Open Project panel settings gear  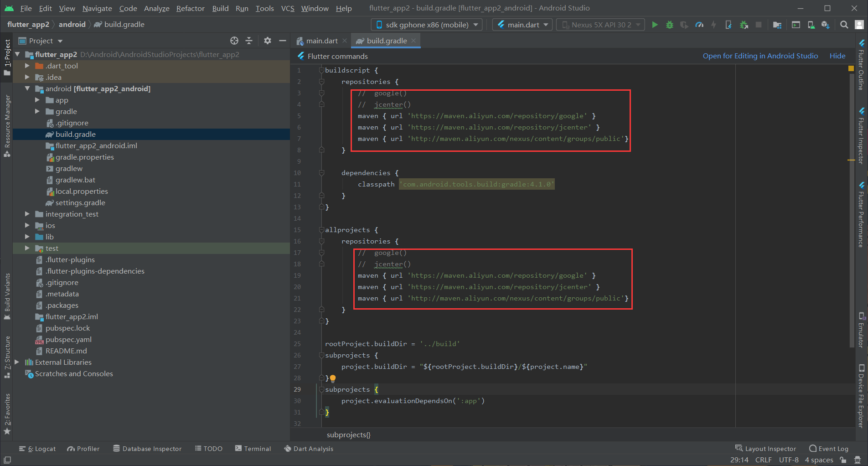pos(268,41)
